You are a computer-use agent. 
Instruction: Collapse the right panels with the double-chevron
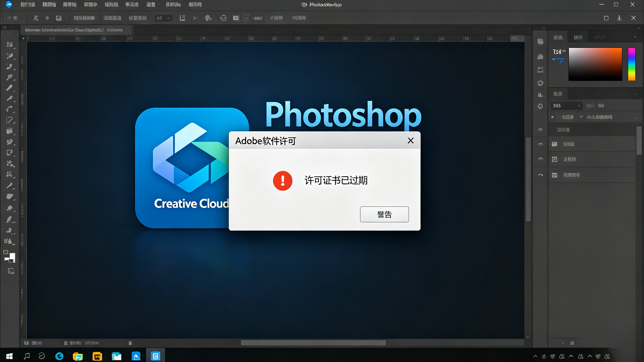(x=639, y=28)
